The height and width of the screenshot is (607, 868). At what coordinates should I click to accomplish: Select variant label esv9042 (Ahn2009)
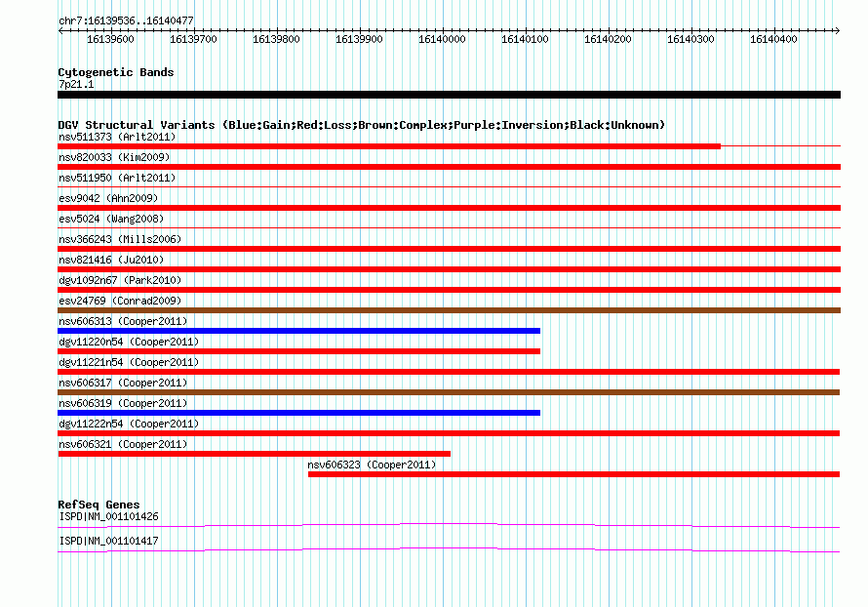(x=108, y=198)
